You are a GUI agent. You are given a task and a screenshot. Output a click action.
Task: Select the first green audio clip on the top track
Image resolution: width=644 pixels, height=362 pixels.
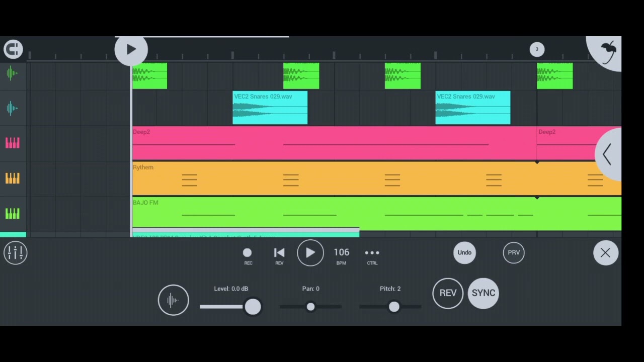point(150,76)
